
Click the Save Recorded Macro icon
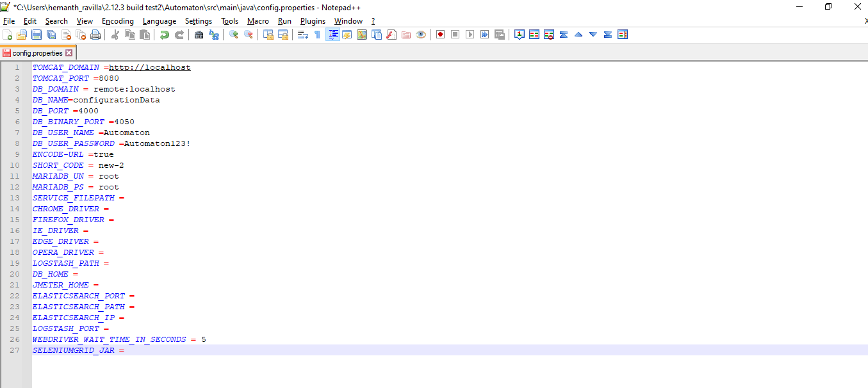(x=499, y=35)
